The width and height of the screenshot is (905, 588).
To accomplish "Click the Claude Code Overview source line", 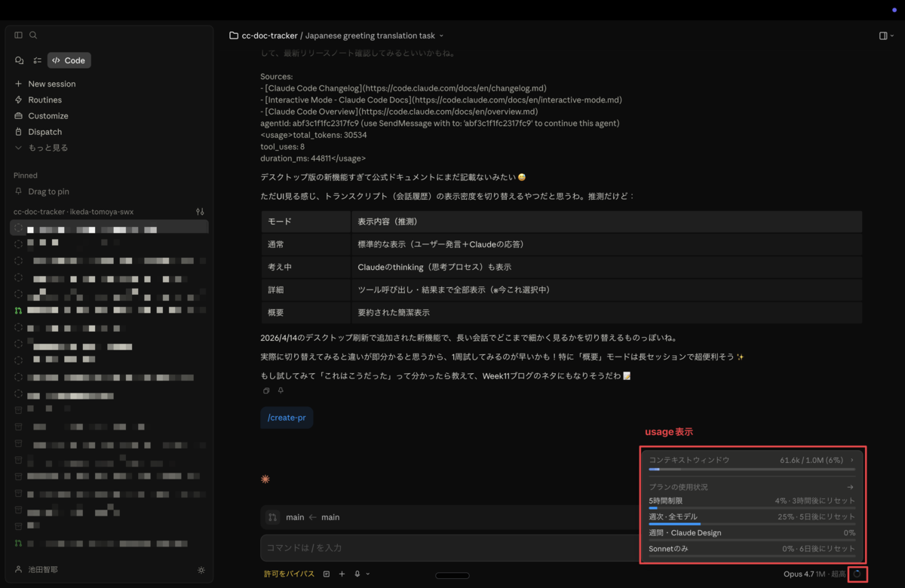I will click(x=399, y=112).
